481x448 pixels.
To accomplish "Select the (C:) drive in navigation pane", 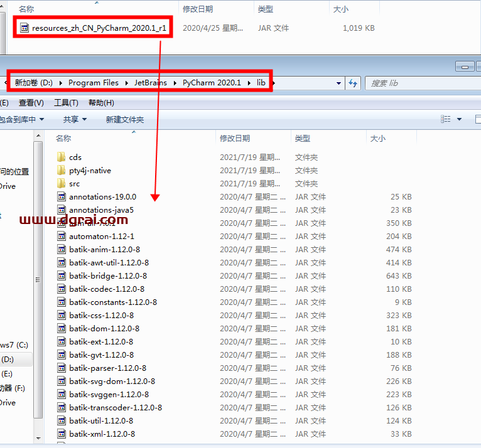I will 14,344.
